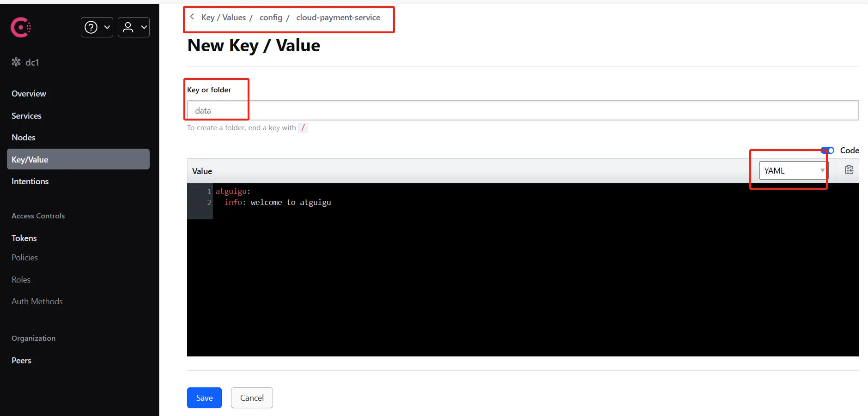Open Nodes page from sidebar
Viewport: 868px width, 416px height.
(x=24, y=138)
